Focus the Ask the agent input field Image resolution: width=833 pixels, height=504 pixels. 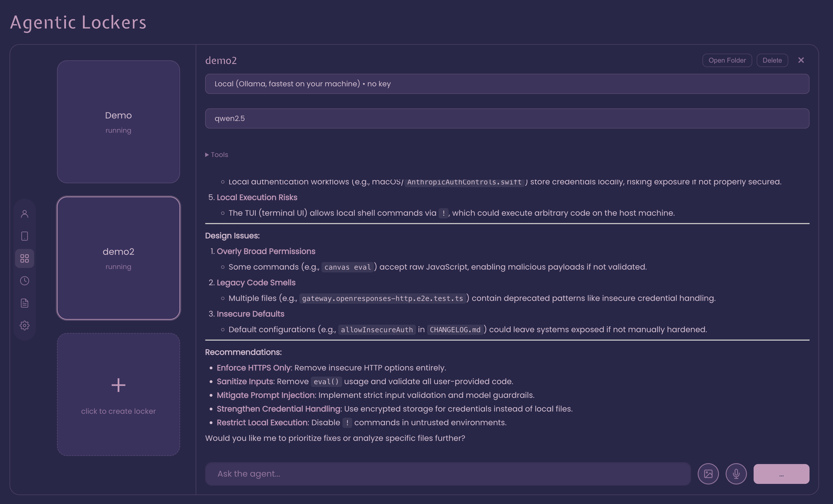447,474
